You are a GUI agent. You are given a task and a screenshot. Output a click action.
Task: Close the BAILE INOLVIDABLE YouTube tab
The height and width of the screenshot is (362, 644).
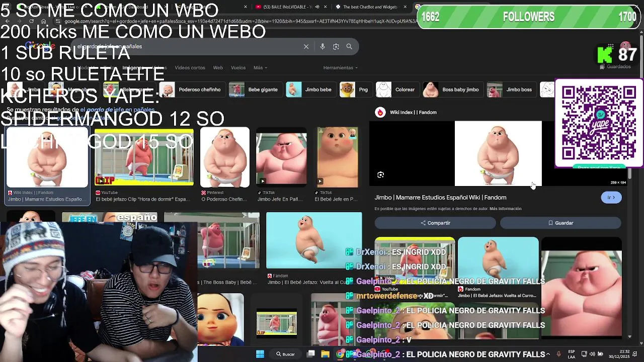326,7
